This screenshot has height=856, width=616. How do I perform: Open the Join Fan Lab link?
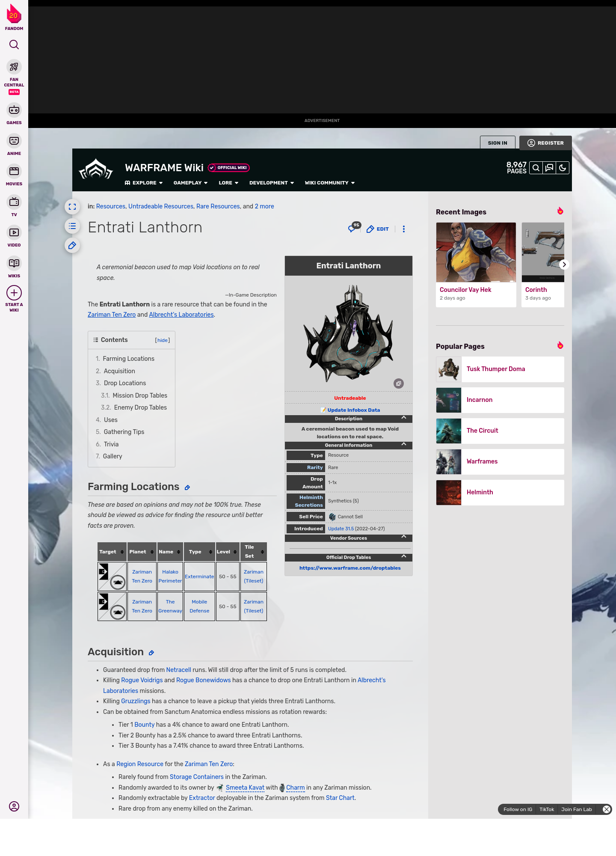[x=576, y=809]
